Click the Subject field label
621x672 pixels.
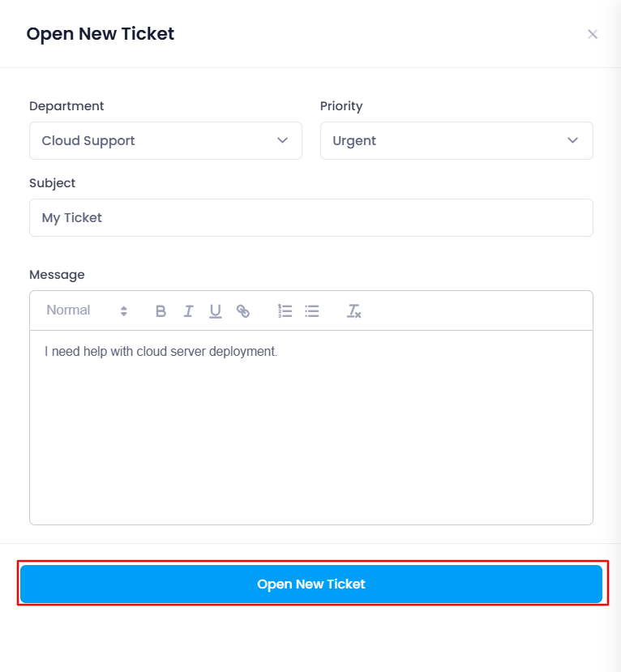[x=52, y=183]
